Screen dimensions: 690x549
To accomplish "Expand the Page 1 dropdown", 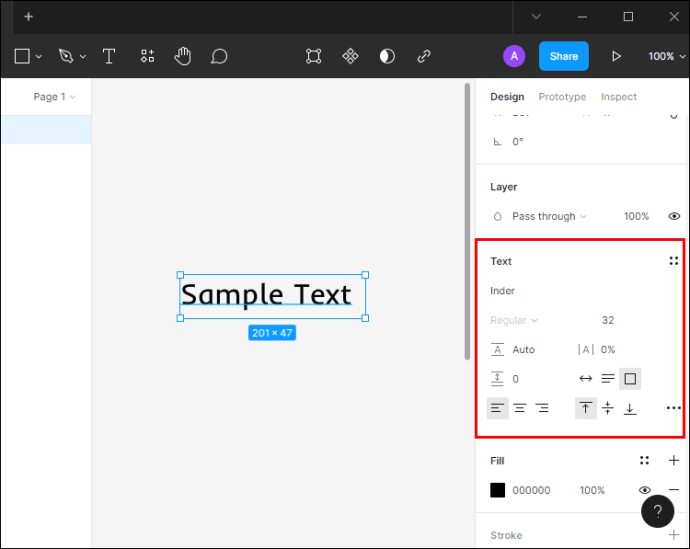I will coord(55,97).
